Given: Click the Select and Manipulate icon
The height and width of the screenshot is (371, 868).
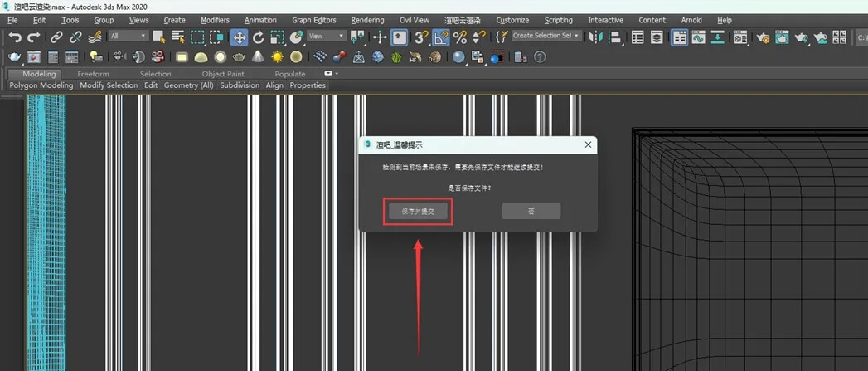Looking at the screenshot, I should click(x=380, y=37).
